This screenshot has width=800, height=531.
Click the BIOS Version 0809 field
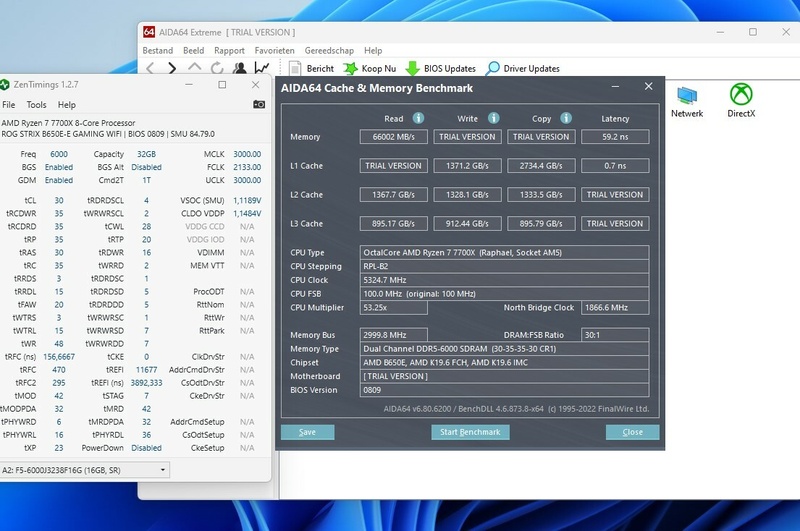click(x=504, y=390)
